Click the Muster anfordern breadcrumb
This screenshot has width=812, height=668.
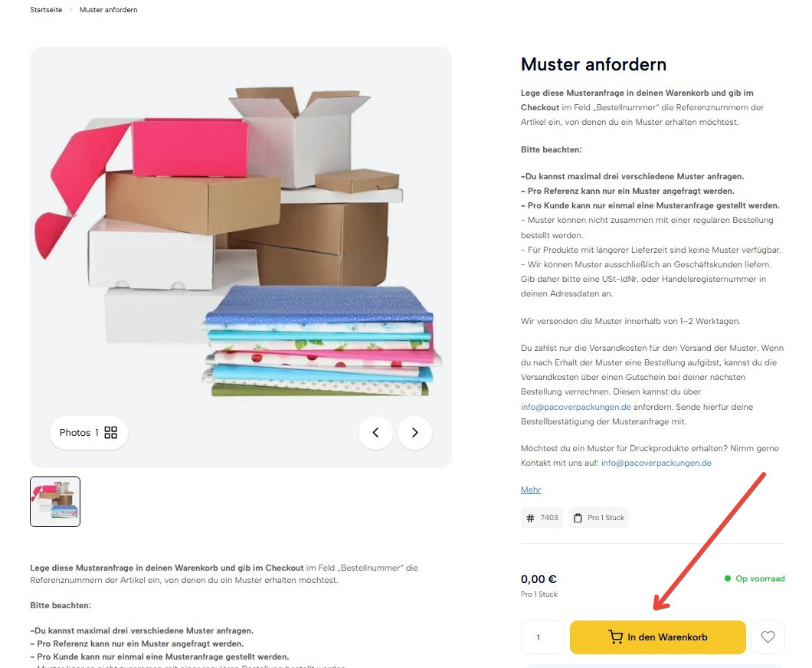pyautogui.click(x=108, y=10)
